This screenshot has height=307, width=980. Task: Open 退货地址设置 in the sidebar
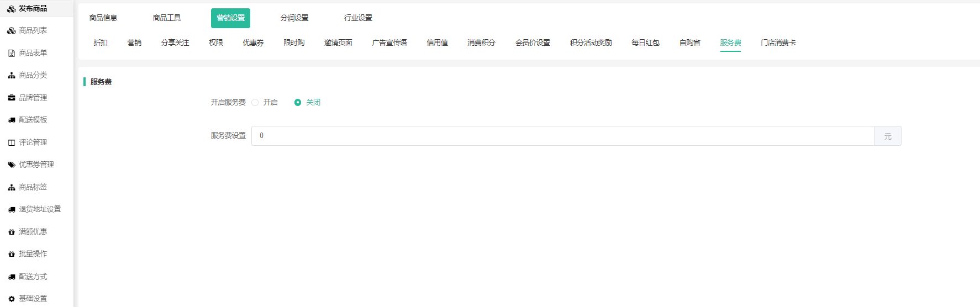(x=40, y=209)
